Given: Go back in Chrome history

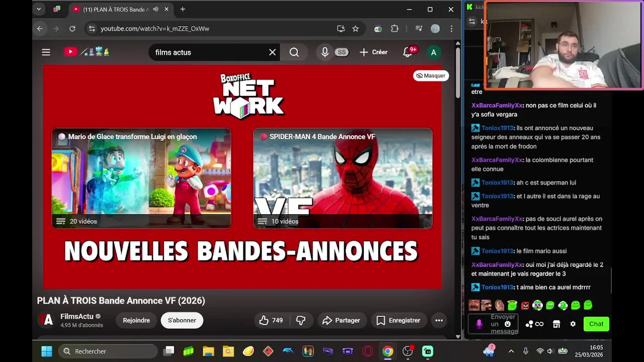Looking at the screenshot, I should coord(40,29).
